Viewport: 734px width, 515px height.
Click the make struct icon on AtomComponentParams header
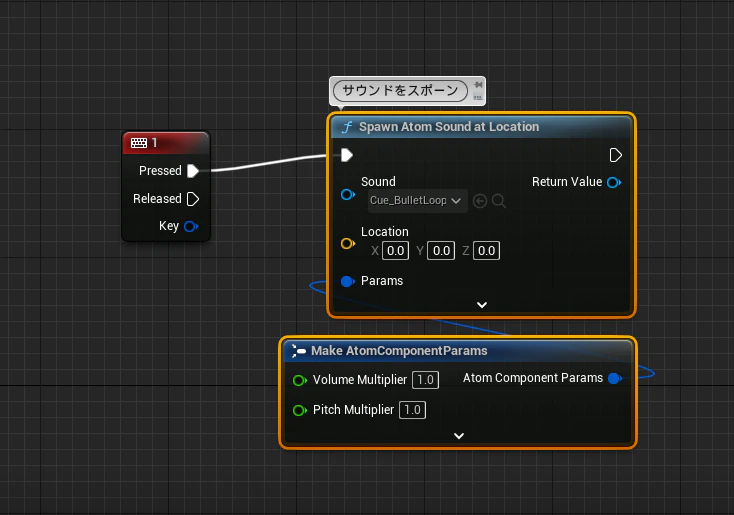(299, 351)
